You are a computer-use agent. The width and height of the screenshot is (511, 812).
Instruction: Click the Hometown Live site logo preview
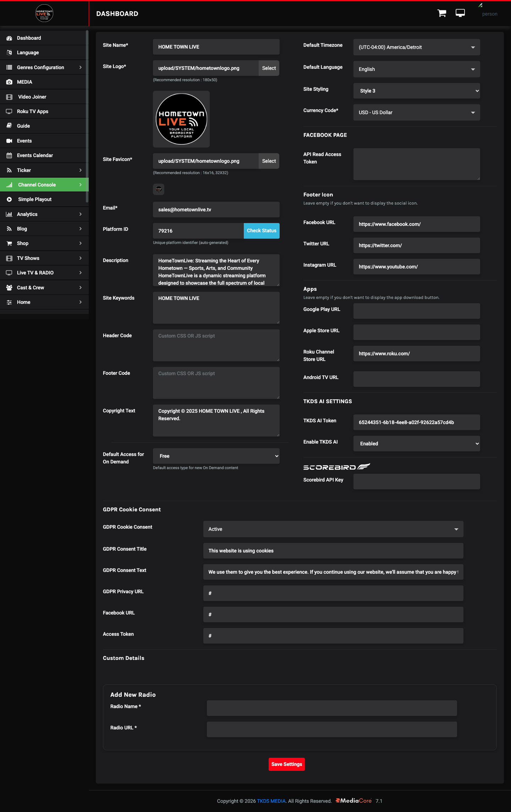181,119
